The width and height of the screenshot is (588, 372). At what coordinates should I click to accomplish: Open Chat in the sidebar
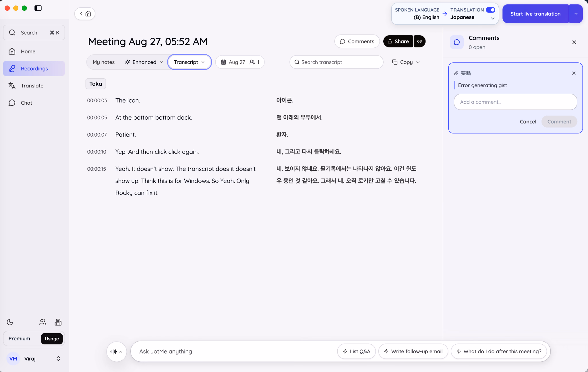(x=34, y=103)
